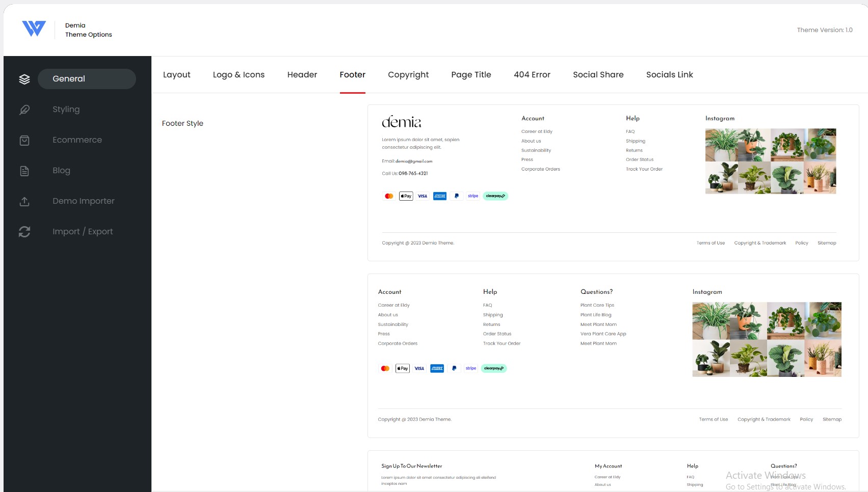
Task: Select the Copyright tab
Action: point(408,74)
